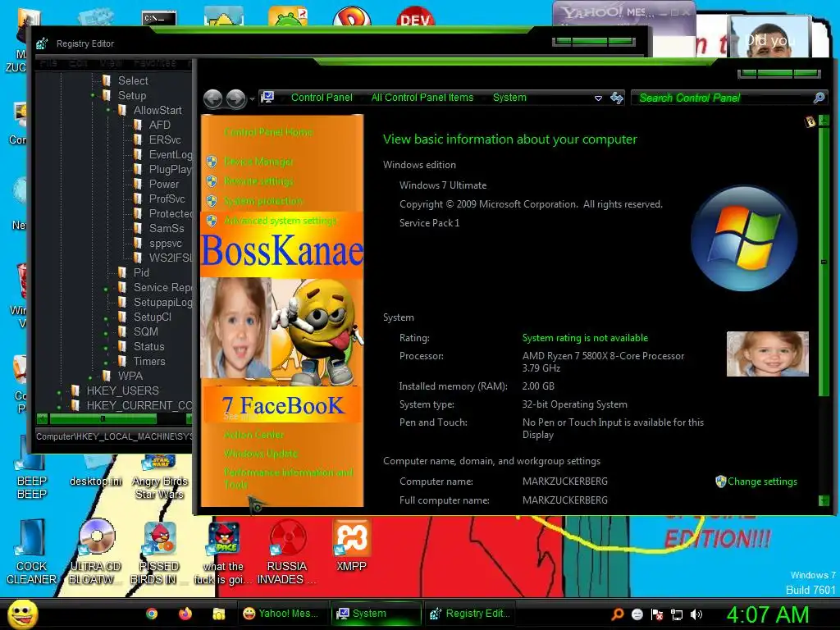Image resolution: width=840 pixels, height=630 pixels.
Task: Expand the SetupCl key in registry tree
Action: coord(106,317)
